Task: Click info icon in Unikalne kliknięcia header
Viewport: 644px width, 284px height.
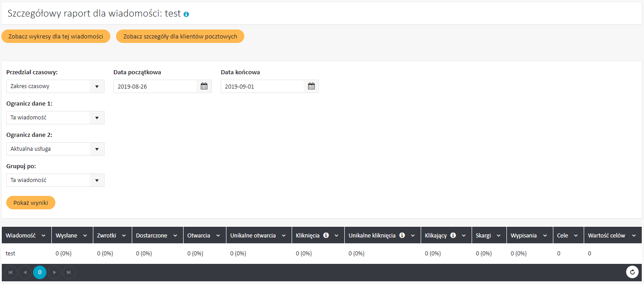Action: click(402, 235)
